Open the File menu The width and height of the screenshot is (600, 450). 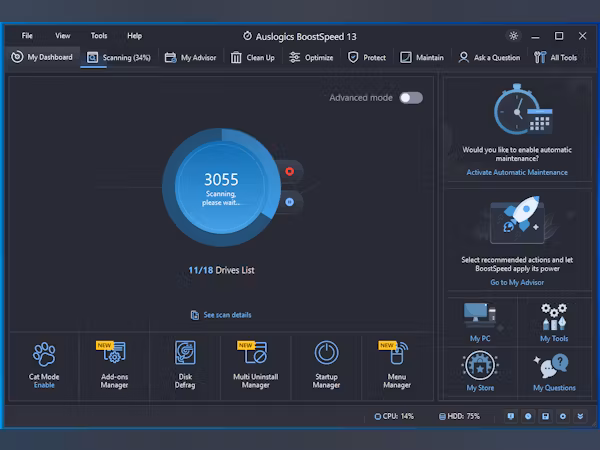point(27,36)
